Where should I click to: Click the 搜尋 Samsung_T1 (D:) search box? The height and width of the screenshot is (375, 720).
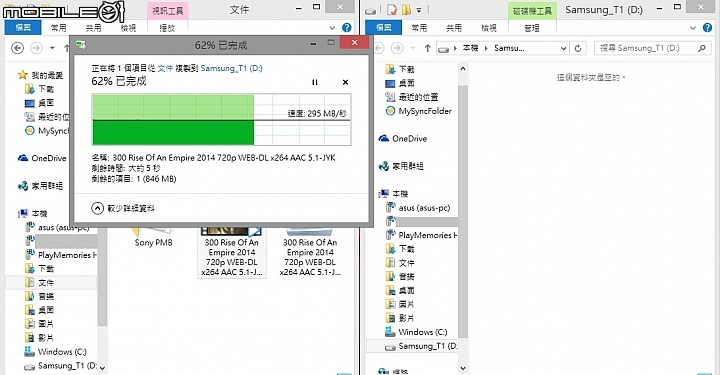652,48
